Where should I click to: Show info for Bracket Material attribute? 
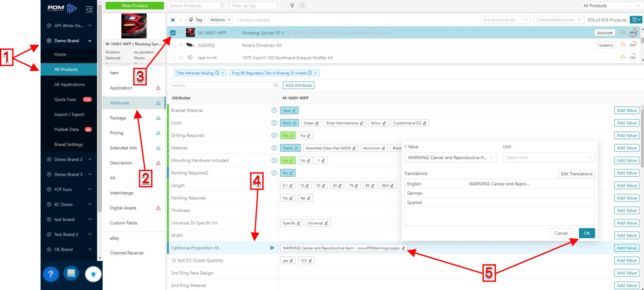click(274, 110)
